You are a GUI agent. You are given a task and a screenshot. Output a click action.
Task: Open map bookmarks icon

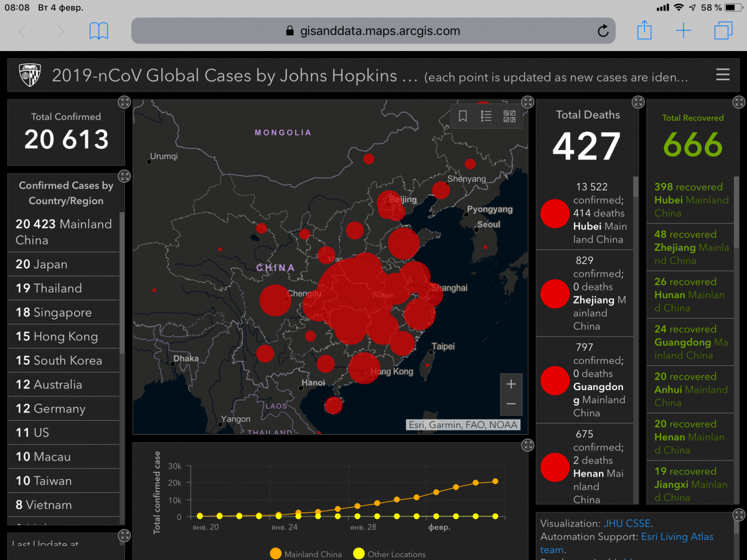[463, 116]
